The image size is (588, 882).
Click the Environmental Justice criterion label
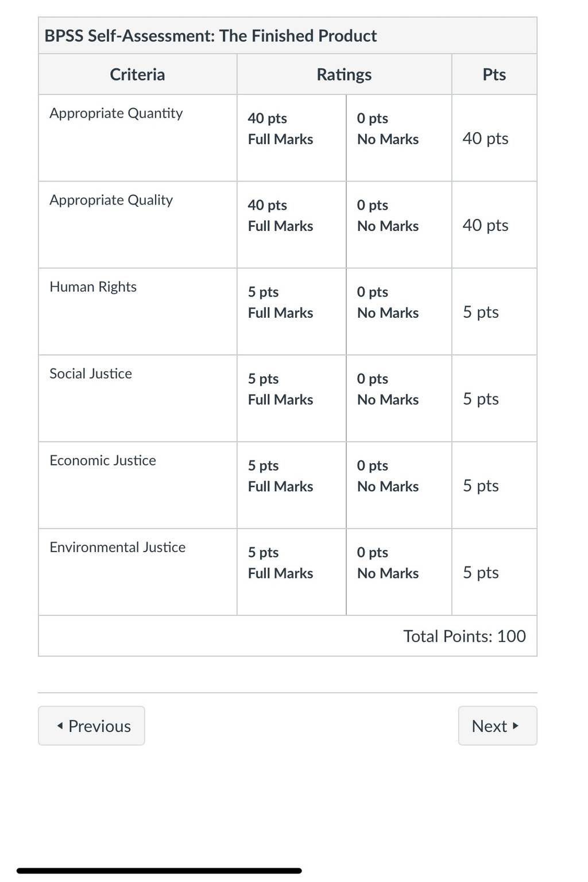tap(118, 547)
